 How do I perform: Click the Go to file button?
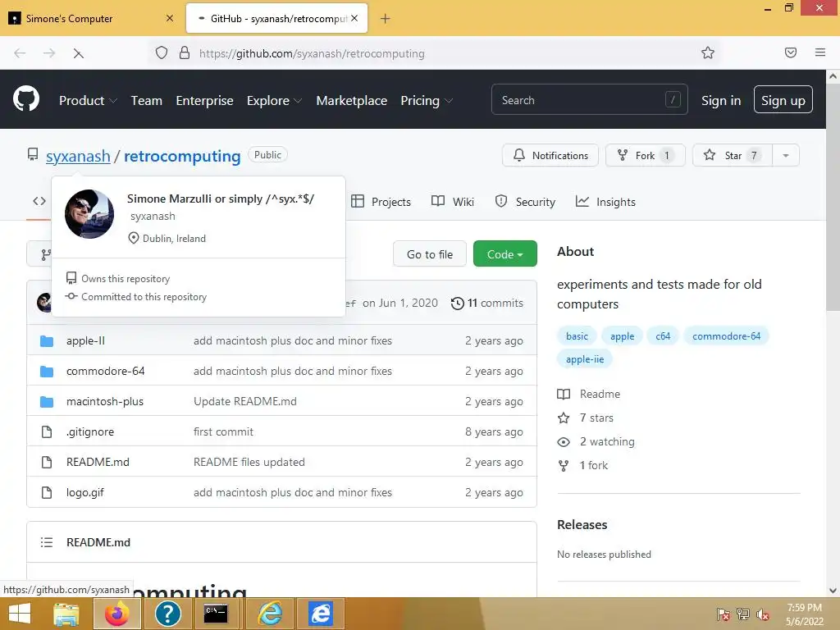click(430, 254)
